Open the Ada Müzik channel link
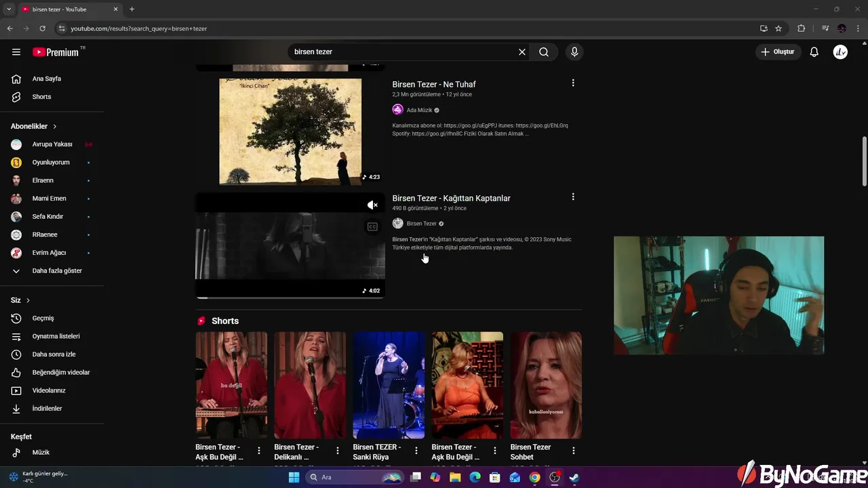The height and width of the screenshot is (488, 868). 419,110
